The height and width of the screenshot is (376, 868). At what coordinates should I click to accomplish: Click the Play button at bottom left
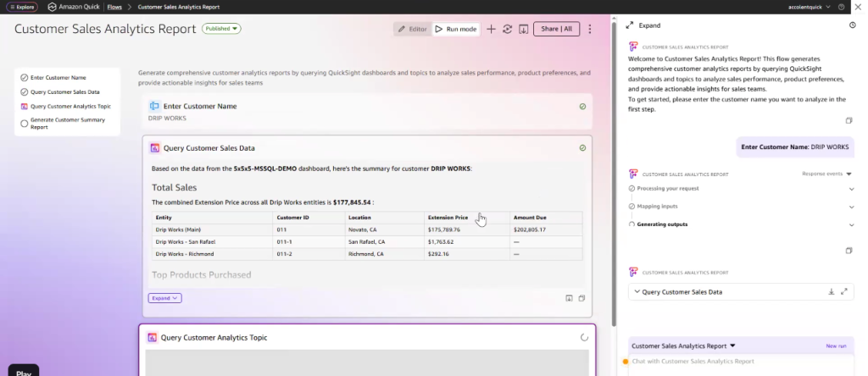coord(23,370)
